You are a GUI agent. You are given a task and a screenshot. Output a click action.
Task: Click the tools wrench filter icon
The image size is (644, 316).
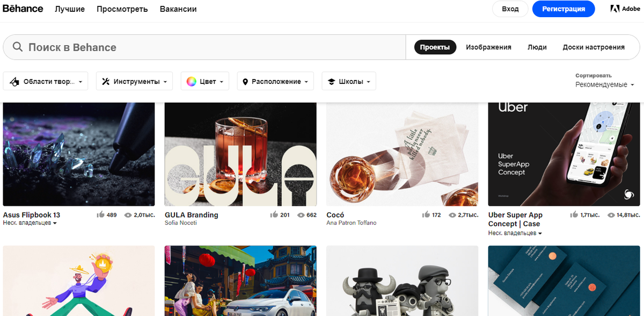[106, 82]
